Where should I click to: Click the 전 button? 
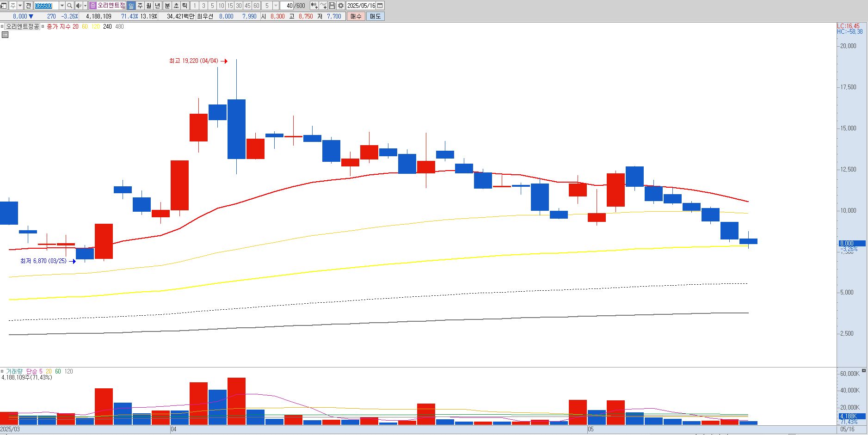tap(28, 6)
